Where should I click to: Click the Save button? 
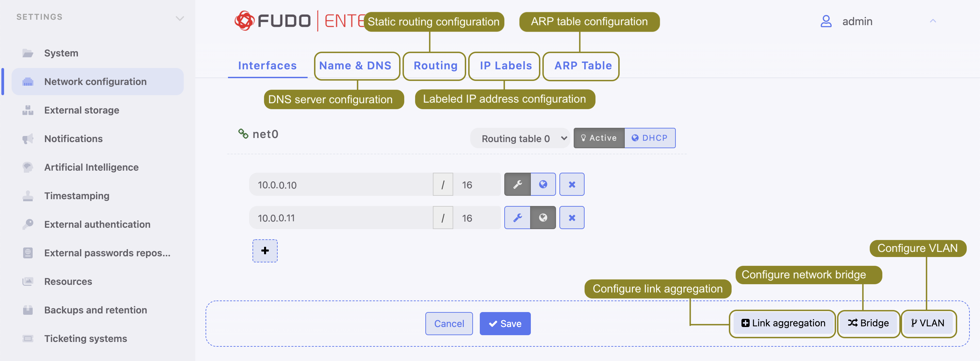[x=505, y=324]
